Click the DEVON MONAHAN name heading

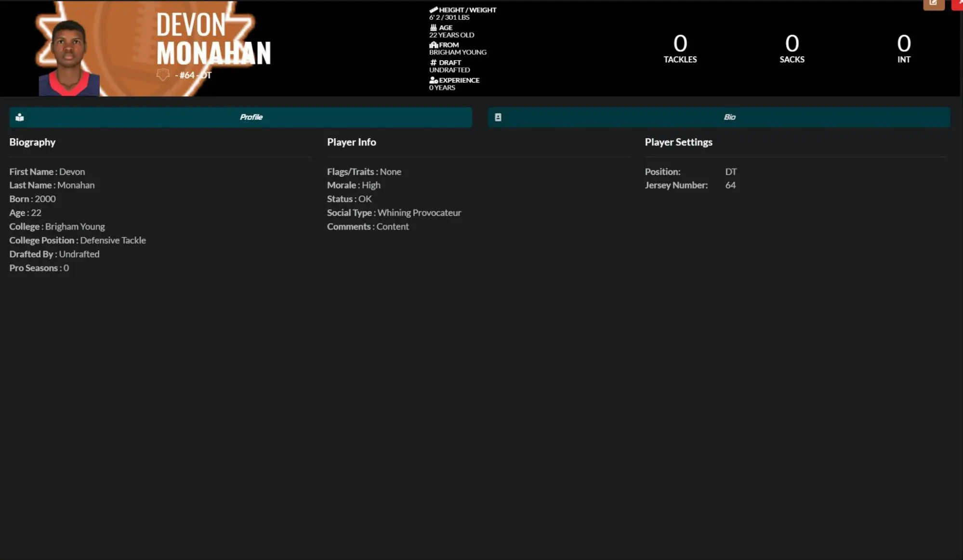coord(213,39)
